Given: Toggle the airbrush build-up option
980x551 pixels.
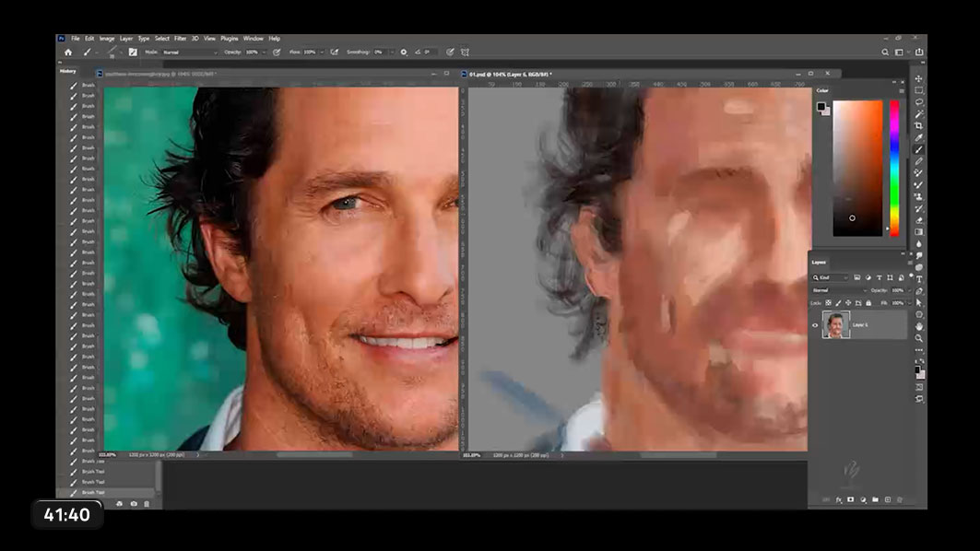Looking at the screenshot, I should 334,53.
